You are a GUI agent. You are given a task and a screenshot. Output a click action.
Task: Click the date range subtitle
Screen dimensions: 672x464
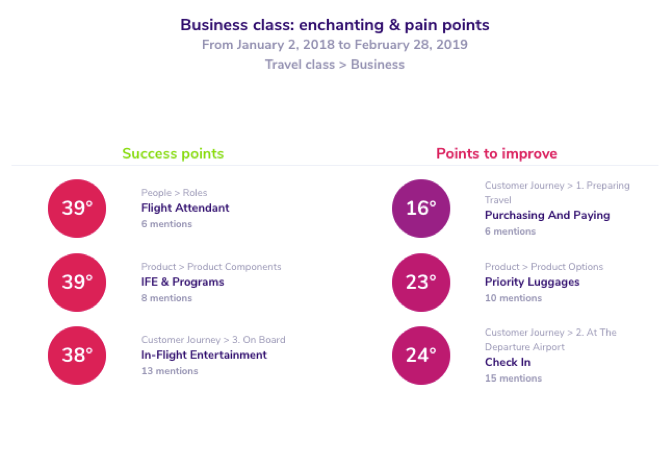click(x=335, y=45)
